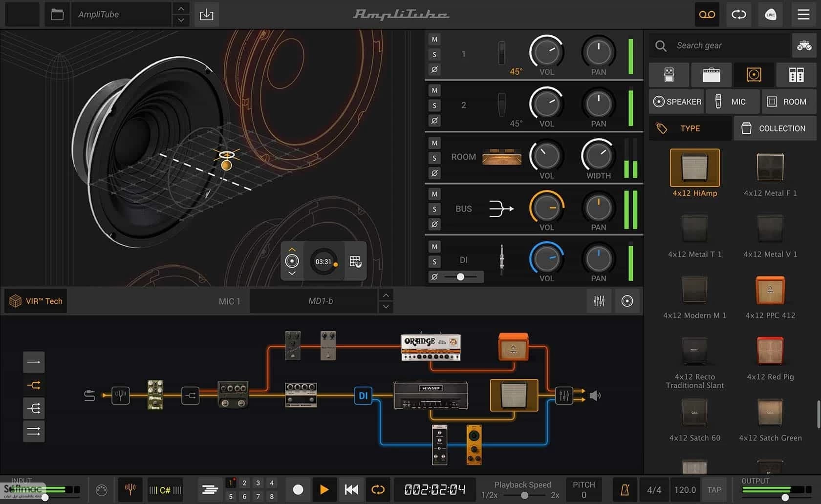Select the 4x12 PPC 412 cabinet

770,297
